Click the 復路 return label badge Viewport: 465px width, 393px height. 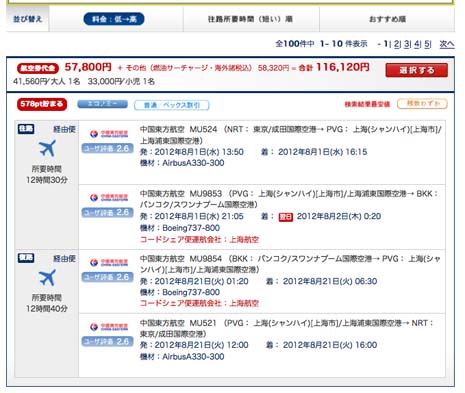(26, 258)
